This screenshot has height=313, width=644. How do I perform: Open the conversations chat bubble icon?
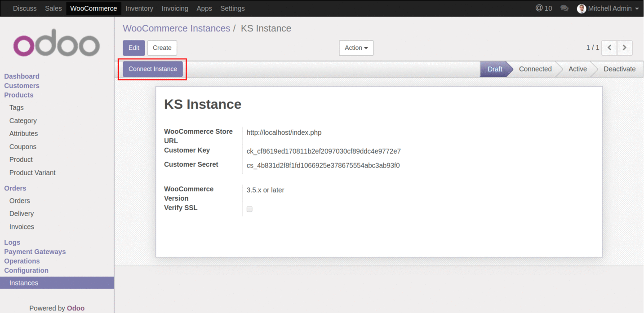pyautogui.click(x=564, y=9)
